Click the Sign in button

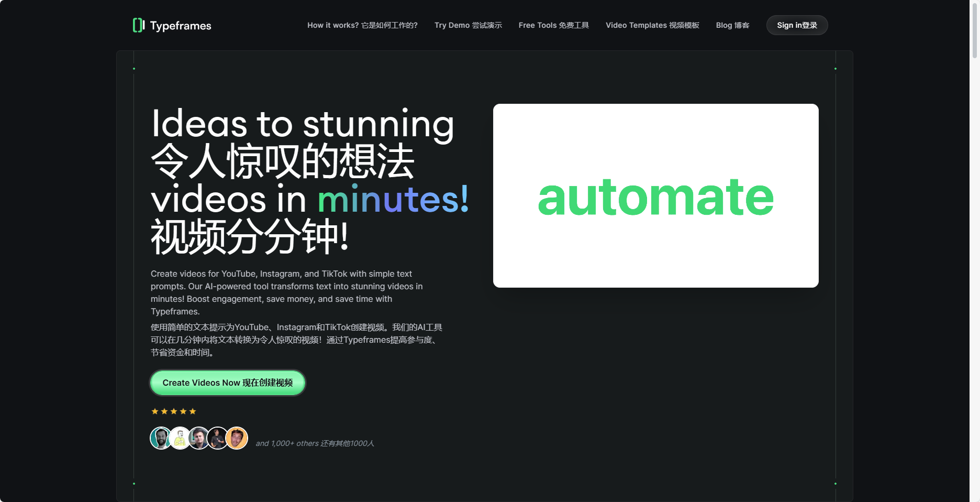point(797,25)
